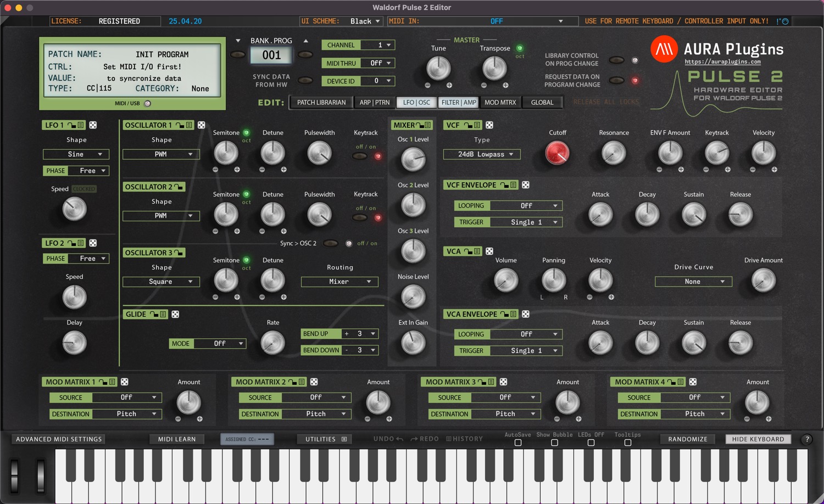Enable the AutoSave checkbox

point(517,443)
